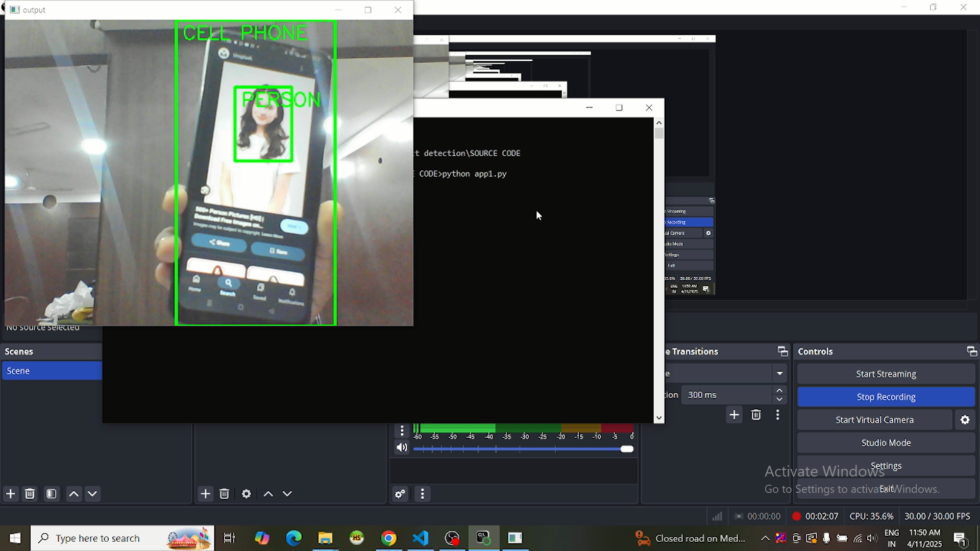Open advanced audio properties gears icon
The width and height of the screenshot is (980, 551).
(400, 494)
